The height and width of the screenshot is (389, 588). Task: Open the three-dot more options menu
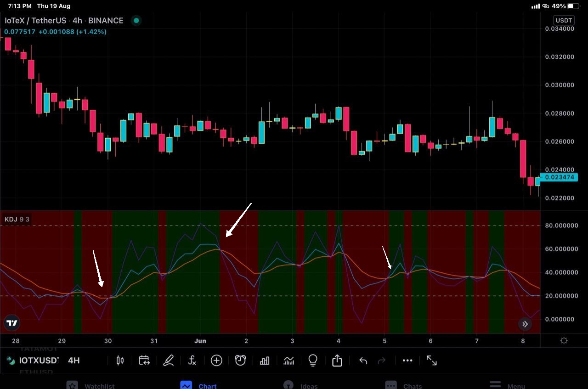tap(407, 361)
